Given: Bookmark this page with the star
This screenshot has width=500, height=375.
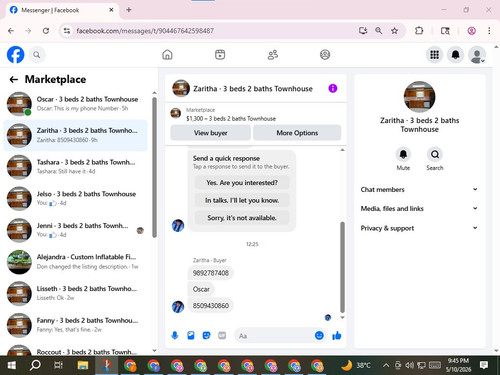Looking at the screenshot, I should 394,31.
